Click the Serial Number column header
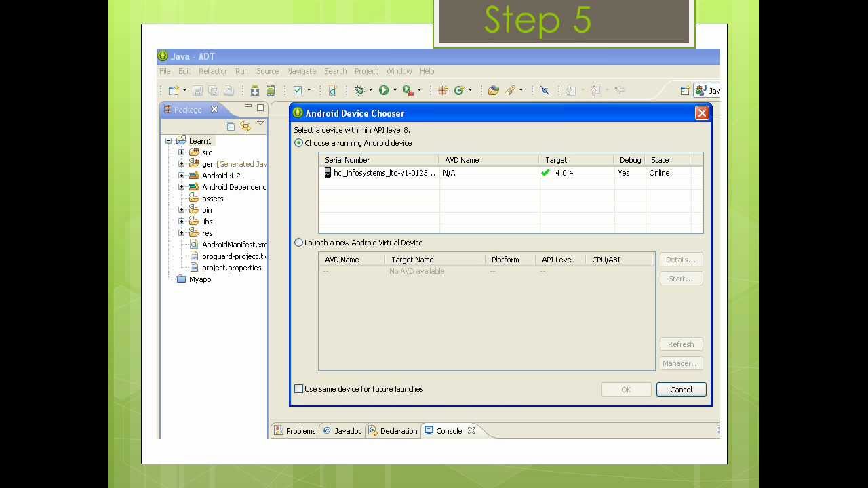This screenshot has height=488, width=868. pyautogui.click(x=379, y=160)
